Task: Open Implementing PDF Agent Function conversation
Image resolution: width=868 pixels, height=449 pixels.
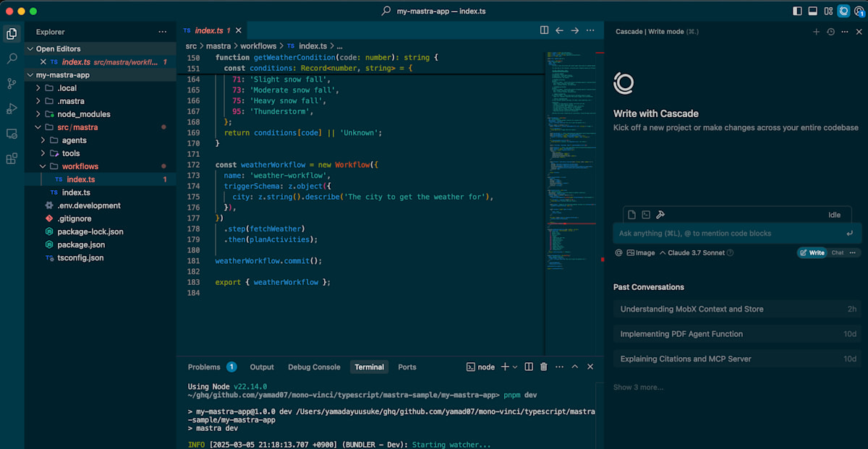Action: 738,334
